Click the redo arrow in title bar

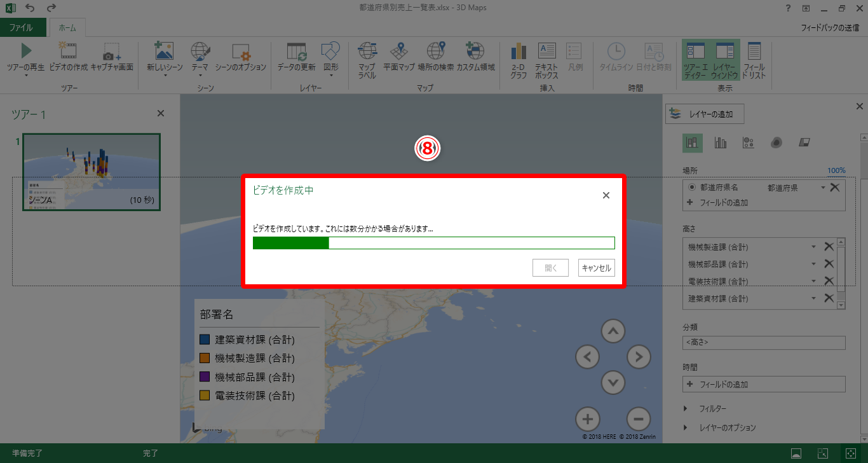click(x=51, y=8)
